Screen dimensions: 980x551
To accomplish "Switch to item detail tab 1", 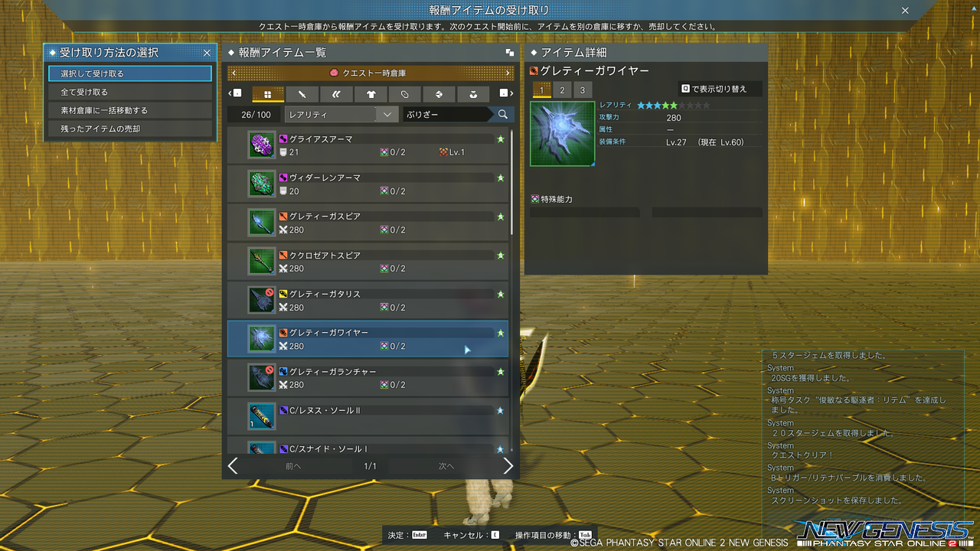I will [x=542, y=90].
